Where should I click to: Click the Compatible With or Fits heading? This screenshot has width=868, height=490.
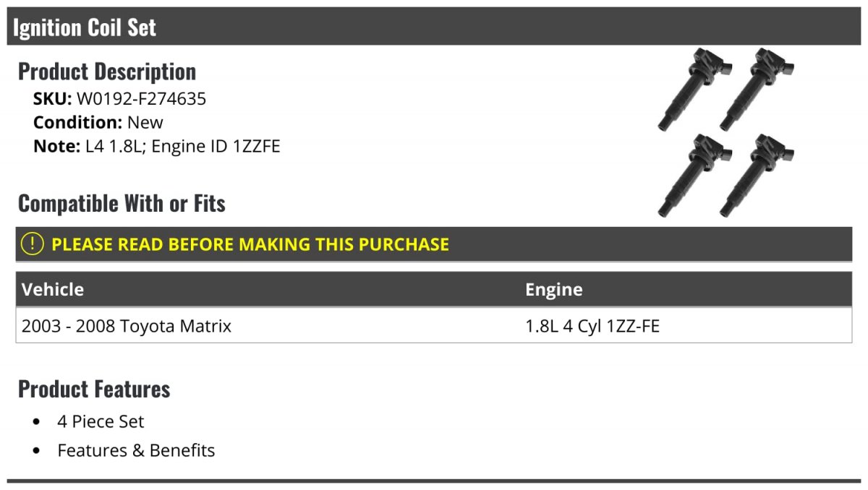point(122,204)
